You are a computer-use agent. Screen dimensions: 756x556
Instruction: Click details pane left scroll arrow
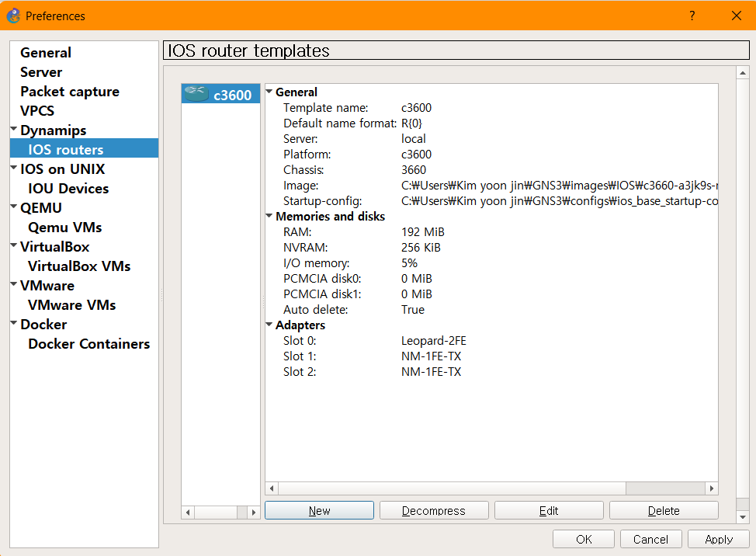[x=272, y=488]
